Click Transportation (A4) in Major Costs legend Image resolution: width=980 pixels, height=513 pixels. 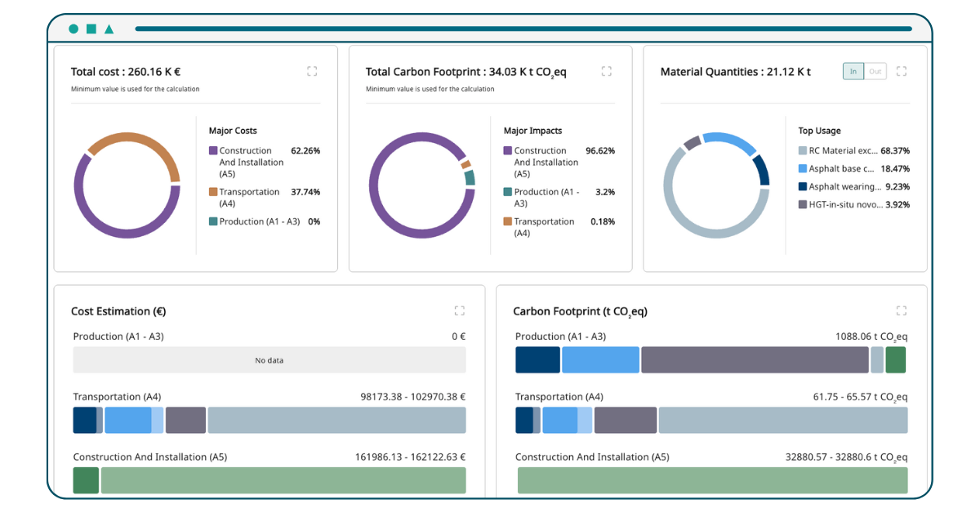click(249, 198)
